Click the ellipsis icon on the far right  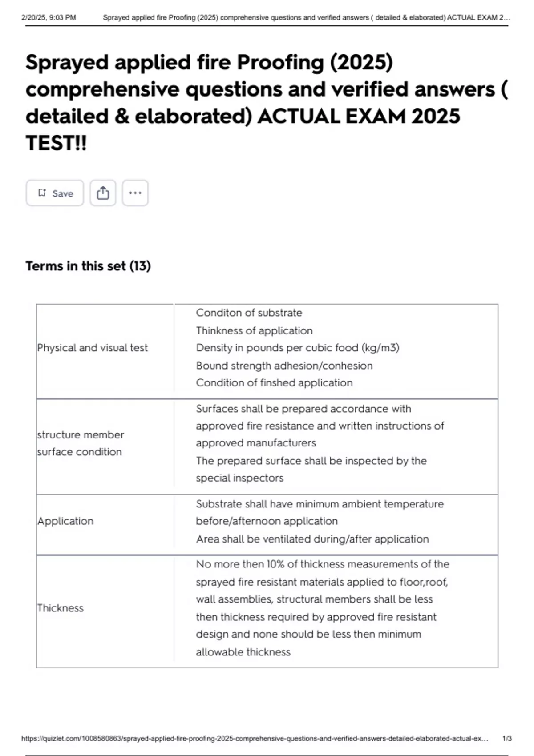click(x=135, y=193)
